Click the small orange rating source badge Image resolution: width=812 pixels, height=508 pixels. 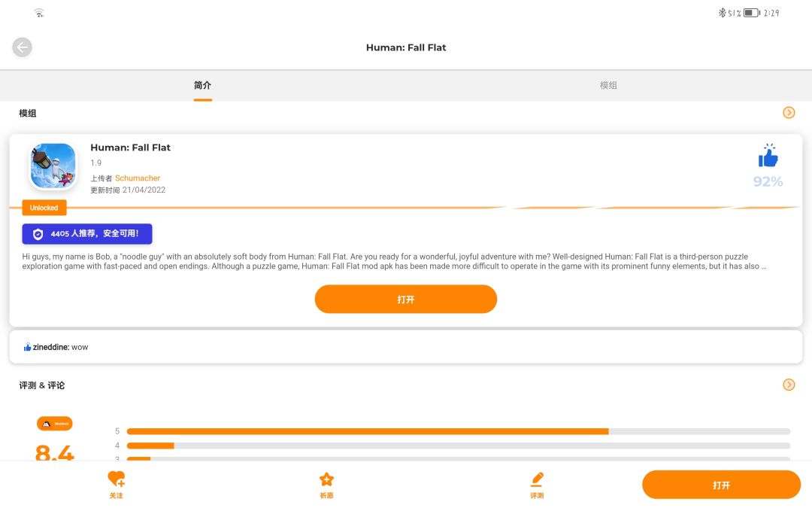coord(54,424)
